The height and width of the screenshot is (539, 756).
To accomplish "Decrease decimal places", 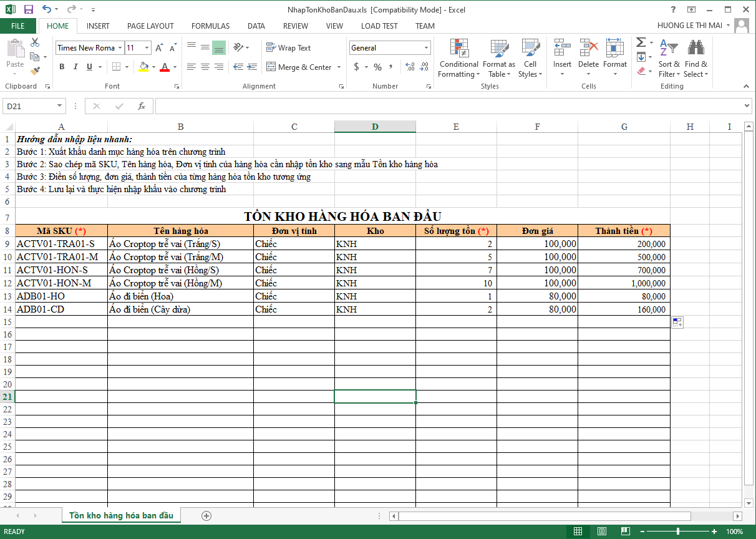I will tap(424, 67).
